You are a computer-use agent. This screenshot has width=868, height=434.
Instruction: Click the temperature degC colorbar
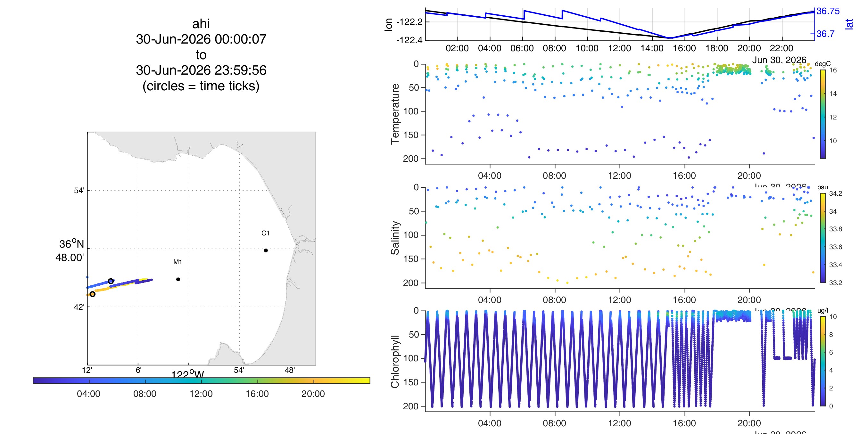click(823, 114)
